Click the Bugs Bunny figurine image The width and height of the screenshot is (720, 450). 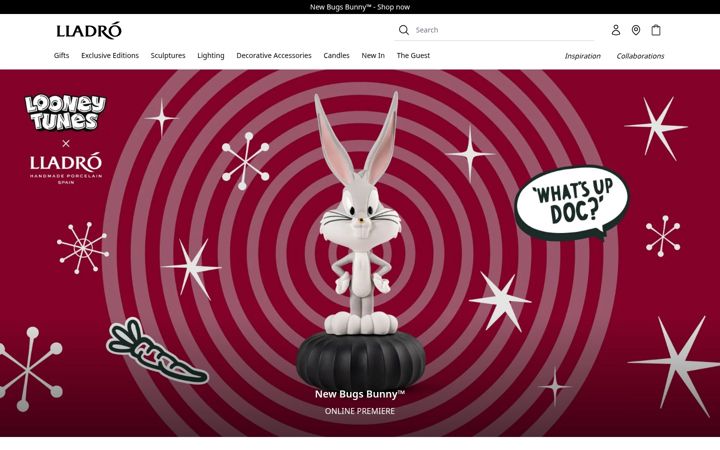360,239
